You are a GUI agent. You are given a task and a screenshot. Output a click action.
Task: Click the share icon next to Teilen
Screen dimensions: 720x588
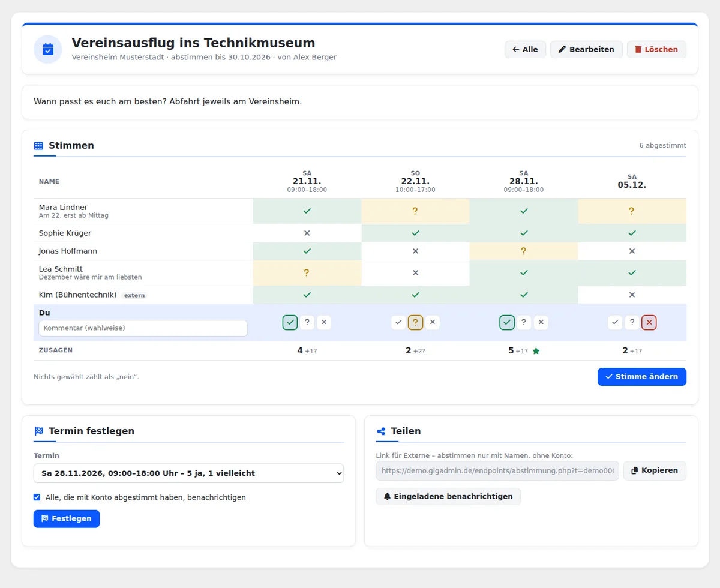pos(380,431)
